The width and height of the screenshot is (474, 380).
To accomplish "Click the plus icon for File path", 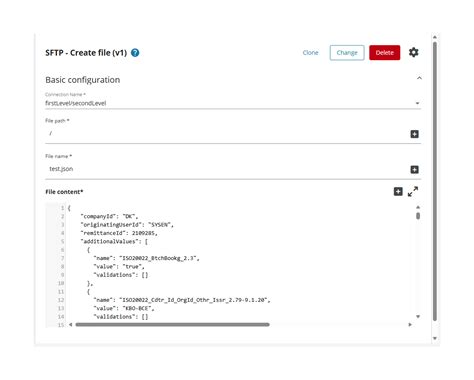I will tap(414, 134).
